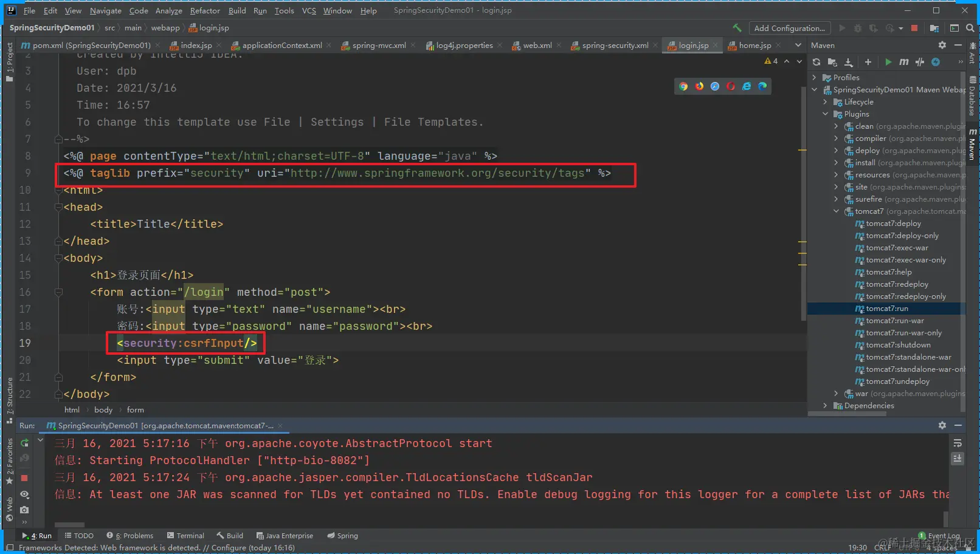The image size is (980, 554).
Task: Open Run panel settings gear
Action: click(942, 425)
